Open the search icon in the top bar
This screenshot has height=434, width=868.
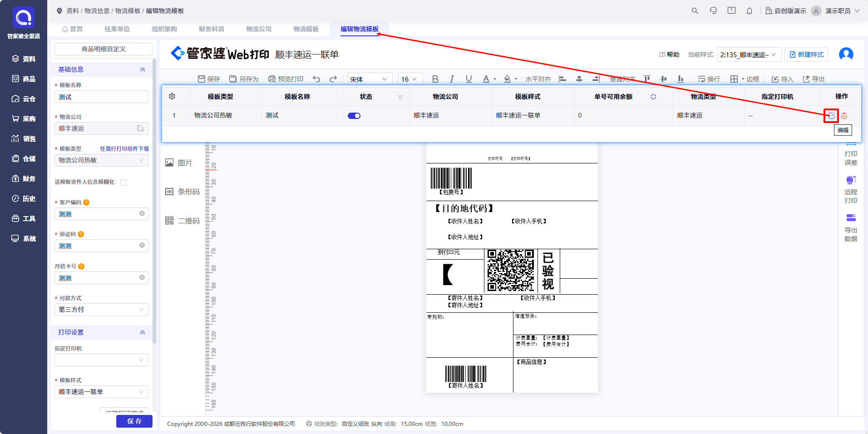[x=695, y=11]
